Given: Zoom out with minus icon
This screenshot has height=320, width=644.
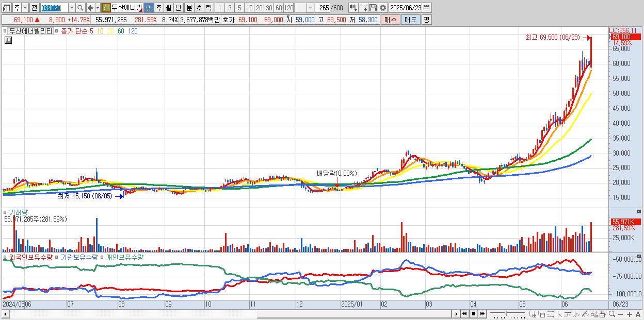Looking at the screenshot, I should [620, 314].
